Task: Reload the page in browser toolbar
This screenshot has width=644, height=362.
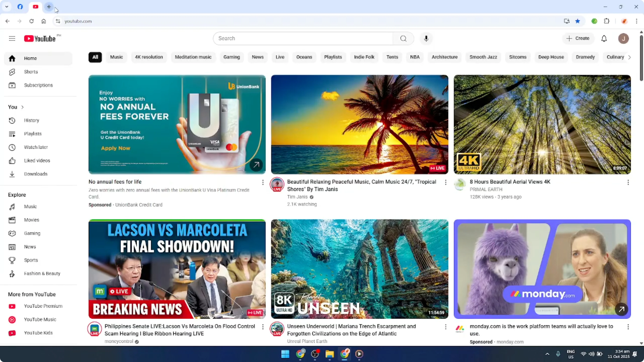Action: click(x=31, y=21)
